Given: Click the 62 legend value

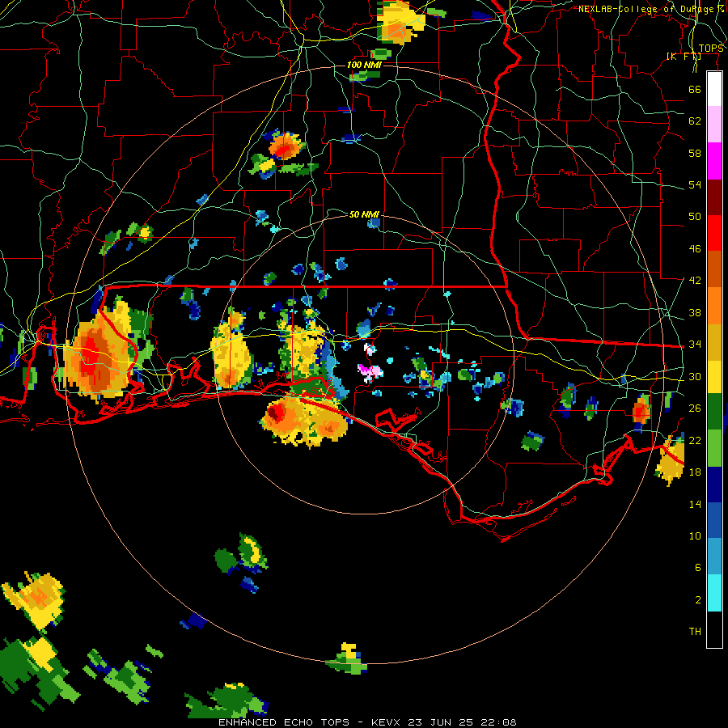Looking at the screenshot, I should click(695, 121).
